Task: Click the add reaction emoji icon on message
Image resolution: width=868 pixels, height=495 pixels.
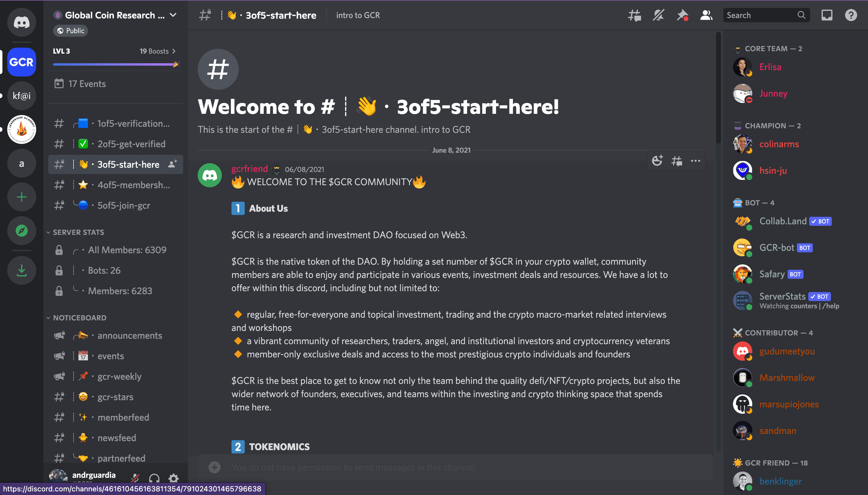Action: click(x=657, y=161)
